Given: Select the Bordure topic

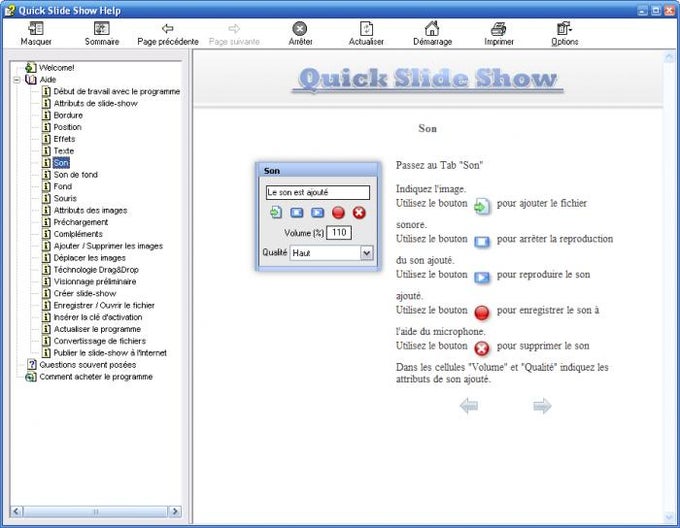Looking at the screenshot, I should pos(68,115).
